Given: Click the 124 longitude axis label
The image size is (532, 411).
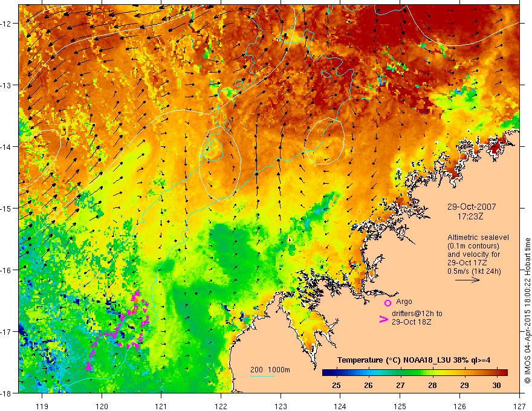Looking at the screenshot, I should click(340, 406).
